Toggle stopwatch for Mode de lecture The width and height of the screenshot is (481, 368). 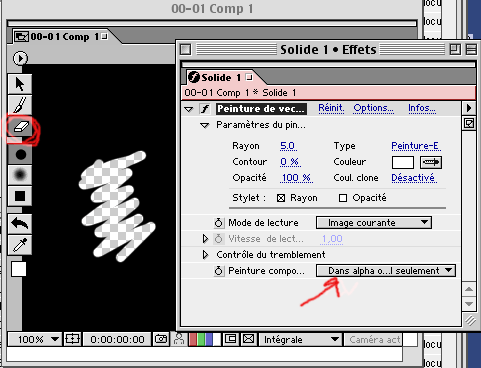coord(219,222)
